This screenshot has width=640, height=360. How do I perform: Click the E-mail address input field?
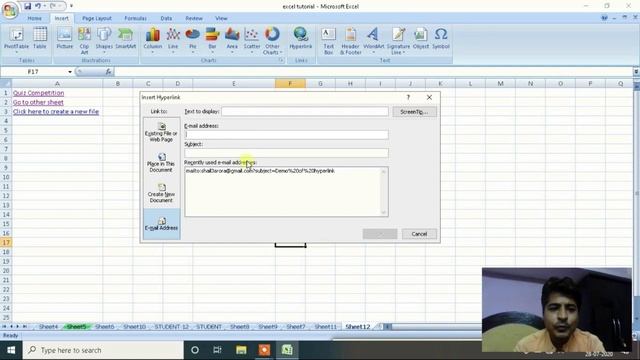[x=286, y=134]
